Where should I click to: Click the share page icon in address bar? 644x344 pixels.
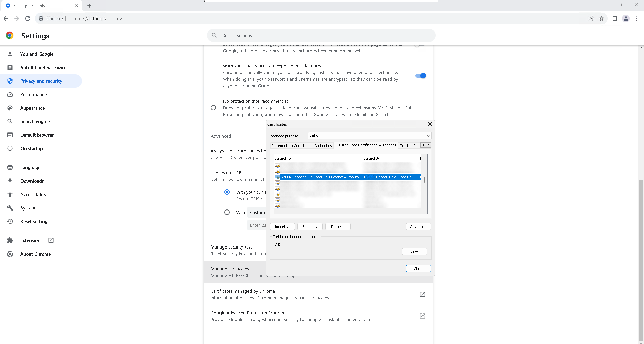point(591,18)
